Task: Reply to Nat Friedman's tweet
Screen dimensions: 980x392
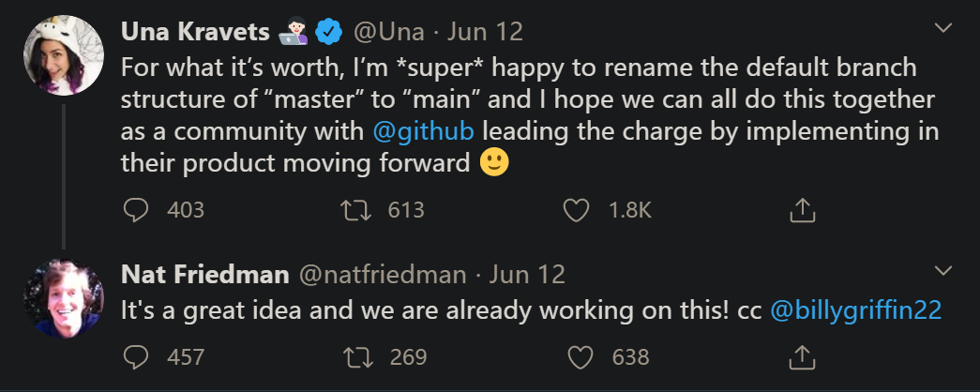Action: 137,357
